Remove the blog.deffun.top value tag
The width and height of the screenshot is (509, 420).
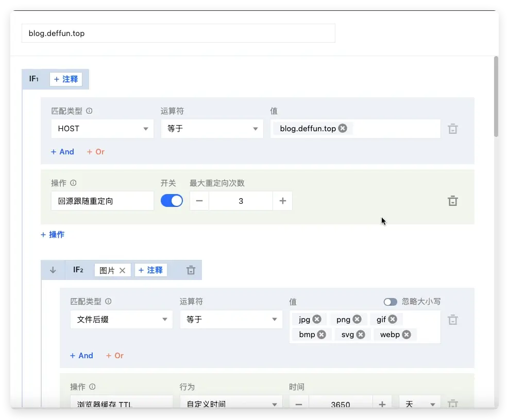pyautogui.click(x=343, y=129)
